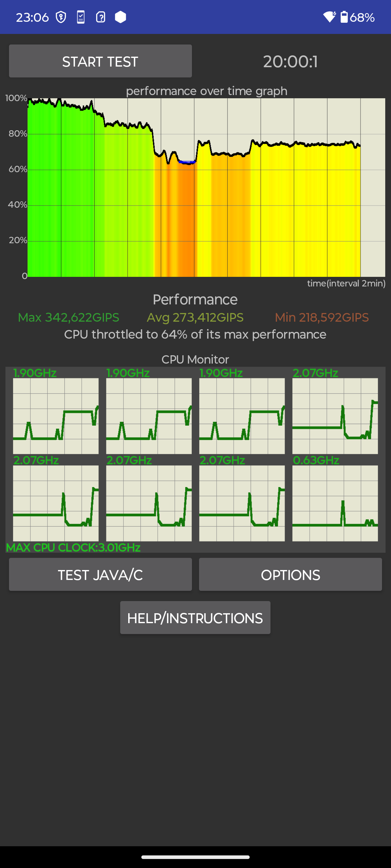
Task: Open the OPTIONS screen
Action: pyautogui.click(x=290, y=575)
